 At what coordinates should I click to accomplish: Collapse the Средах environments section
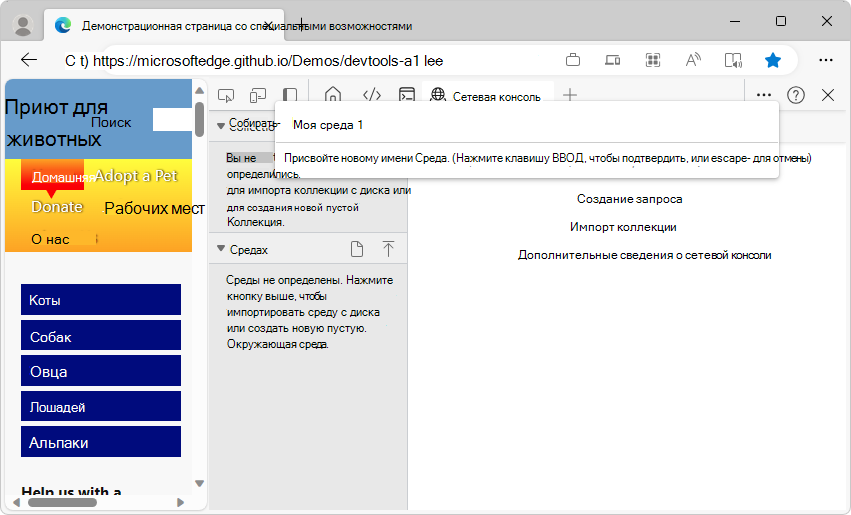220,249
